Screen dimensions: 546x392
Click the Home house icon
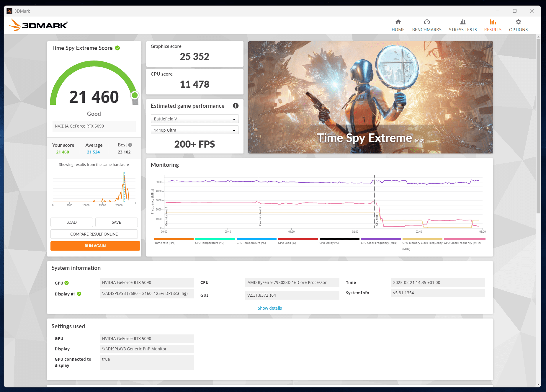pyautogui.click(x=398, y=22)
